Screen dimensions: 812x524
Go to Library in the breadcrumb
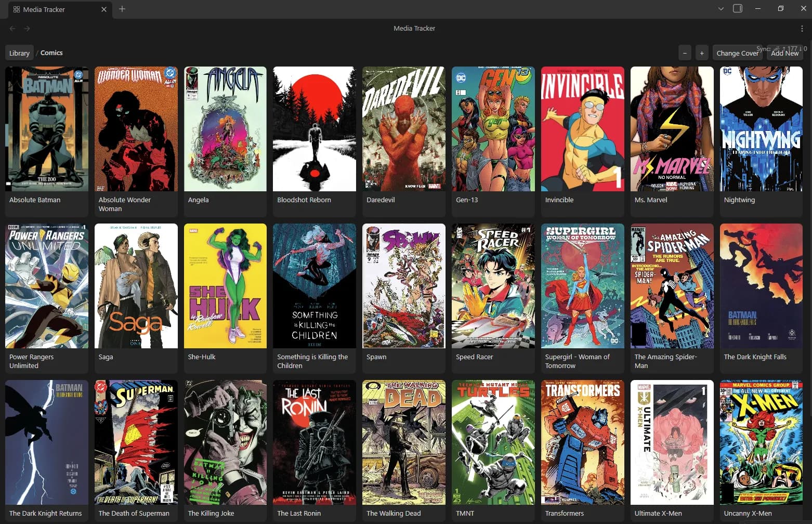(x=19, y=53)
